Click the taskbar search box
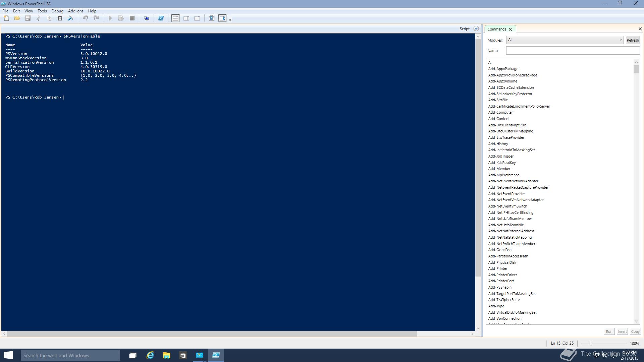Image resolution: width=644 pixels, height=362 pixels. (x=70, y=355)
